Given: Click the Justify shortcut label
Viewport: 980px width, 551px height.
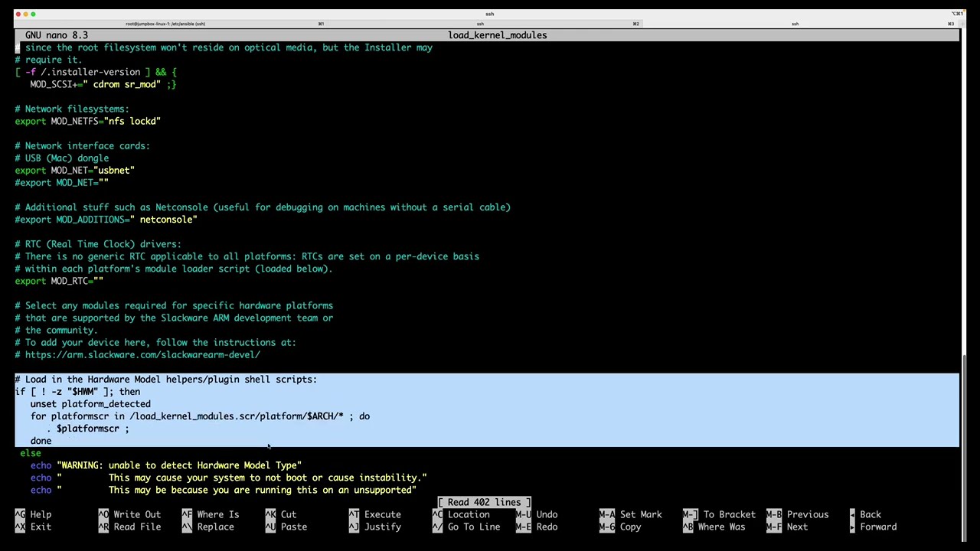Looking at the screenshot, I should tap(383, 527).
